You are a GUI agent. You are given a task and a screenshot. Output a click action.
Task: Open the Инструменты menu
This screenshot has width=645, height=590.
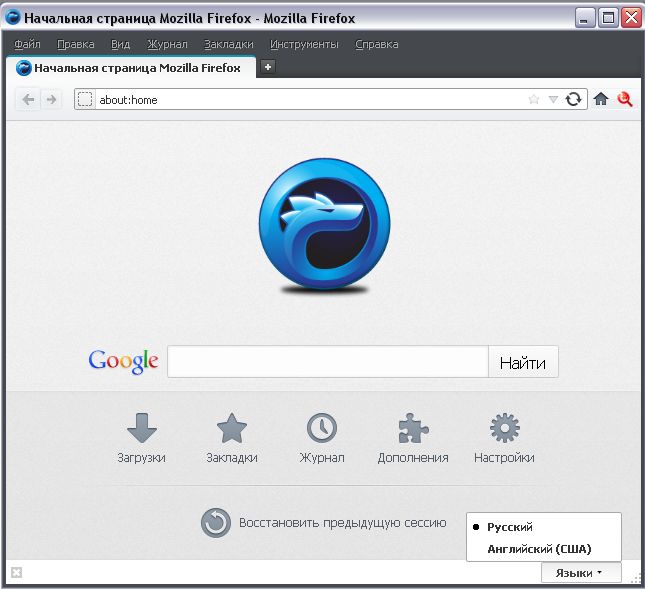tap(304, 44)
